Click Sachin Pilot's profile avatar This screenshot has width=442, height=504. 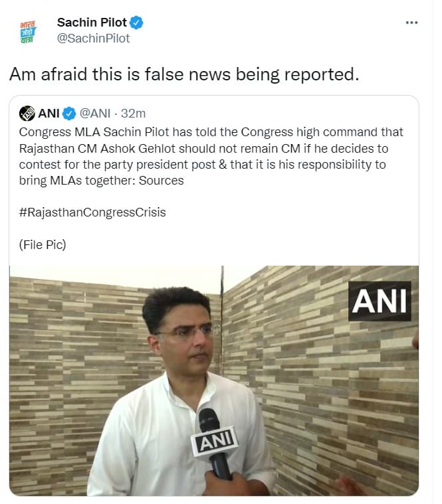point(27,31)
